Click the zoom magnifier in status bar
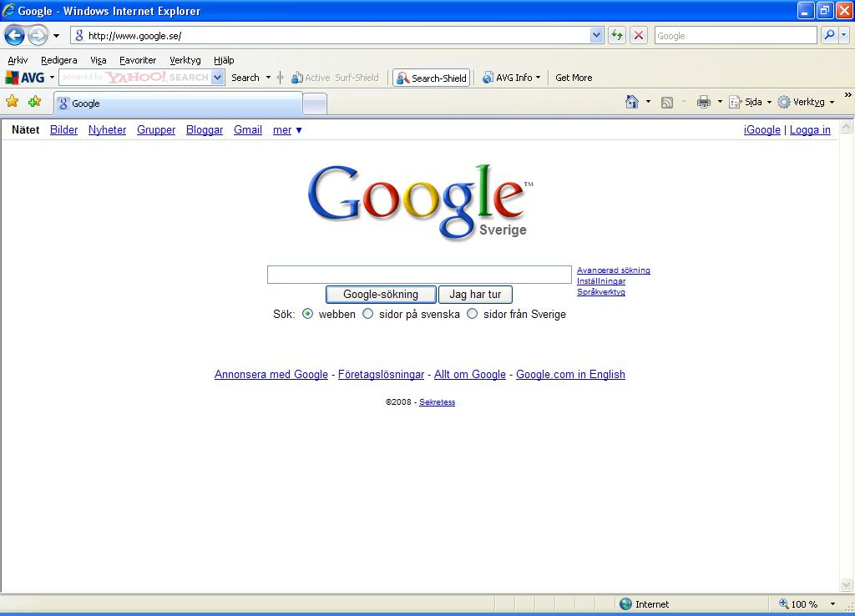This screenshot has width=855, height=616. [783, 603]
